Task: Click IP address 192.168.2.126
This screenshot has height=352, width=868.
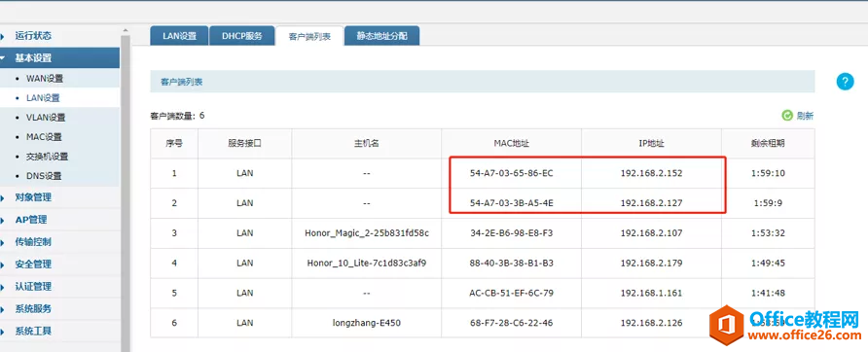Action: pyautogui.click(x=652, y=323)
